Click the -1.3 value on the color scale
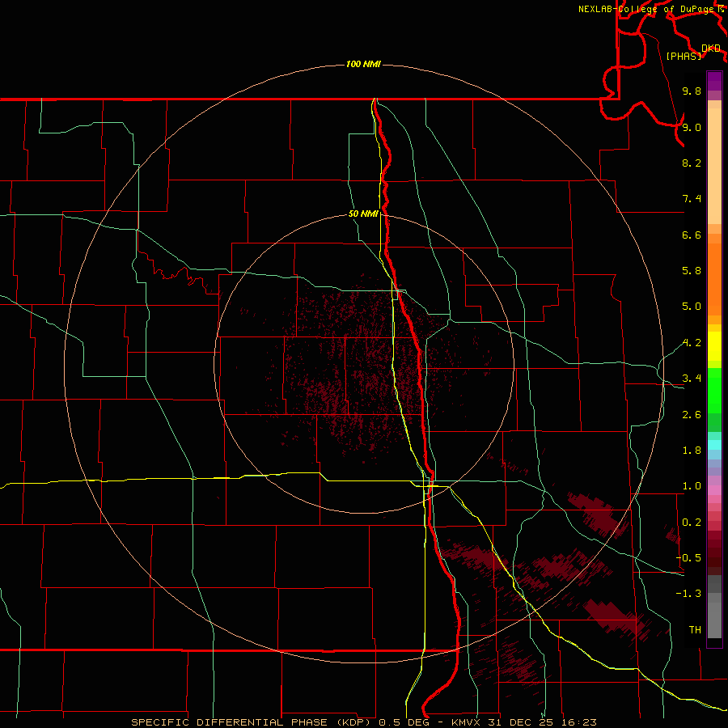Viewport: 728px width, 728px height. 688,594
